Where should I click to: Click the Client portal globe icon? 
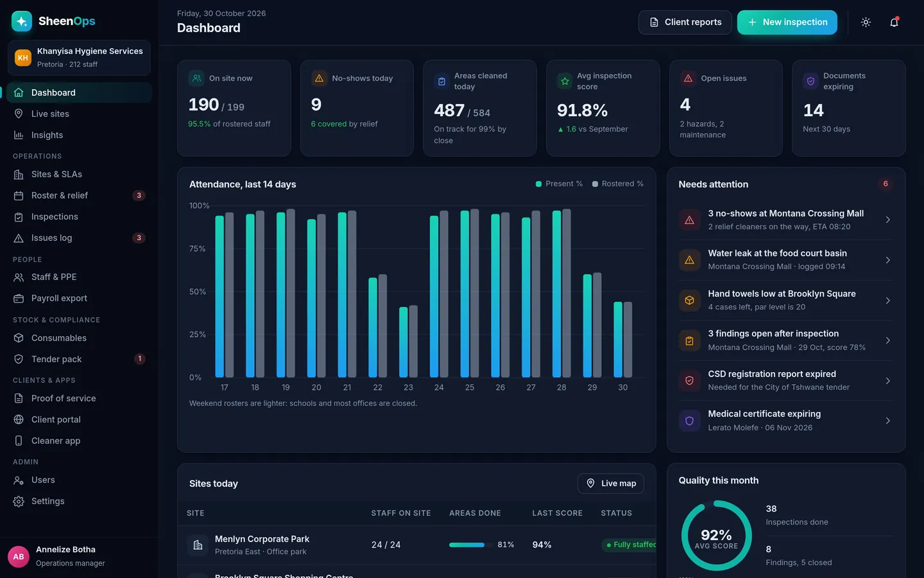click(x=19, y=419)
